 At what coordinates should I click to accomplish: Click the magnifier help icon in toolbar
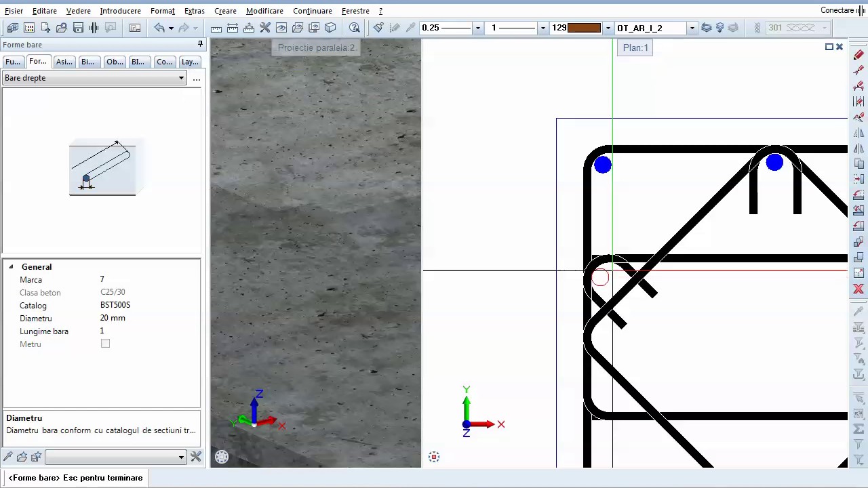point(355,28)
